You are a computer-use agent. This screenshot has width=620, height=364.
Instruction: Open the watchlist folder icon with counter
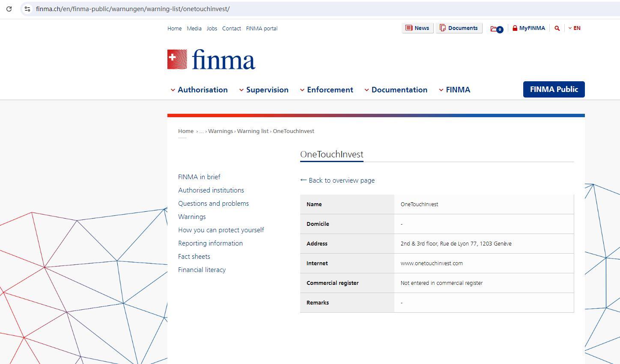[496, 29]
